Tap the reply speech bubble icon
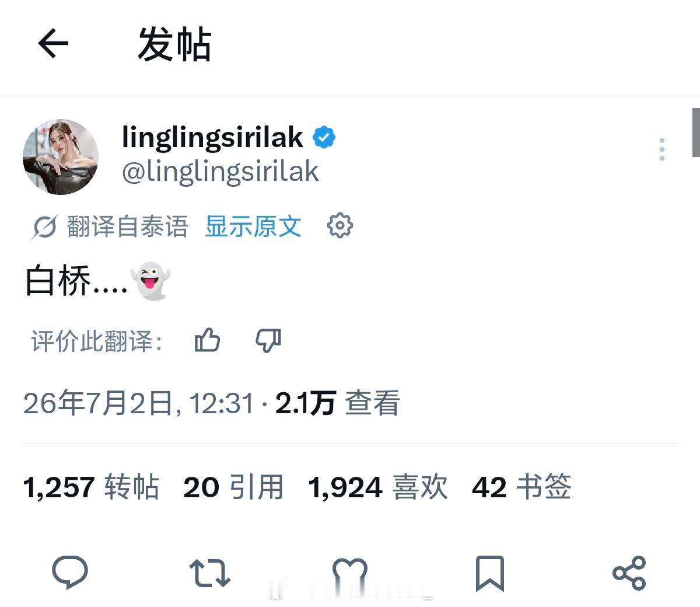This screenshot has width=700, height=607. click(70, 572)
